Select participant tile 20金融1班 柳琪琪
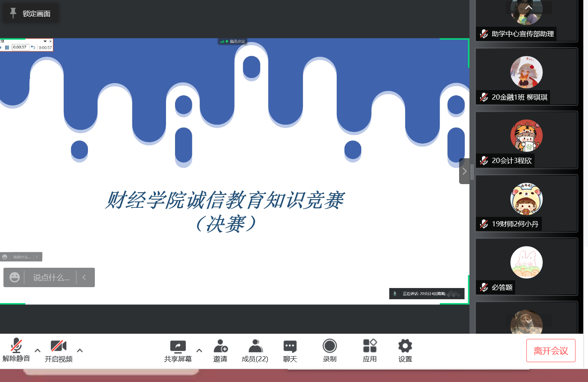The height and width of the screenshot is (382, 588). [x=526, y=77]
